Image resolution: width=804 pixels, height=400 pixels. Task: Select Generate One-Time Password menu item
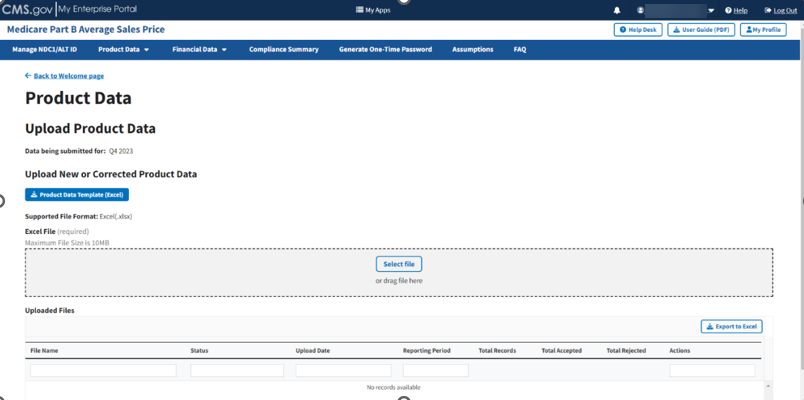click(385, 49)
